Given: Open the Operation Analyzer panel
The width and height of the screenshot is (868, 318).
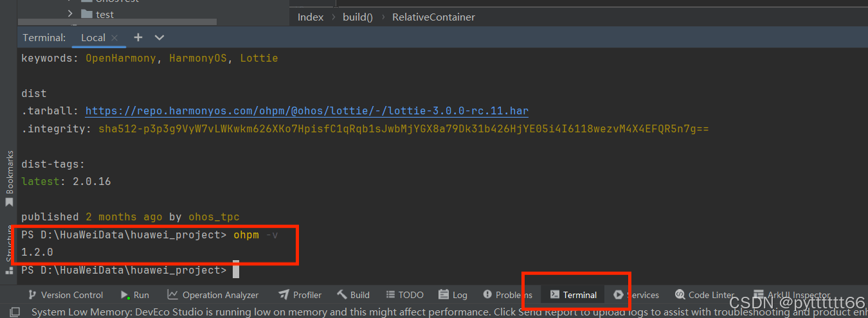Looking at the screenshot, I should coord(213,295).
